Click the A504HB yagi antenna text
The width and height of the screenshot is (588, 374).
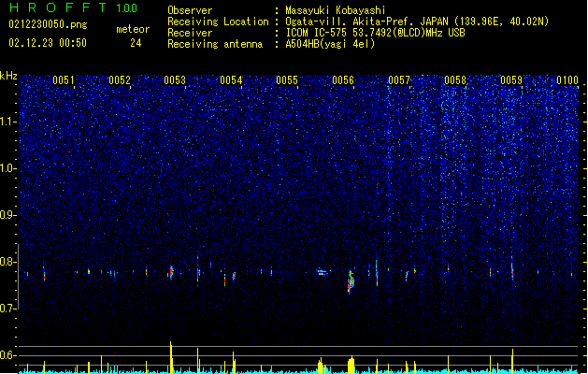(330, 44)
